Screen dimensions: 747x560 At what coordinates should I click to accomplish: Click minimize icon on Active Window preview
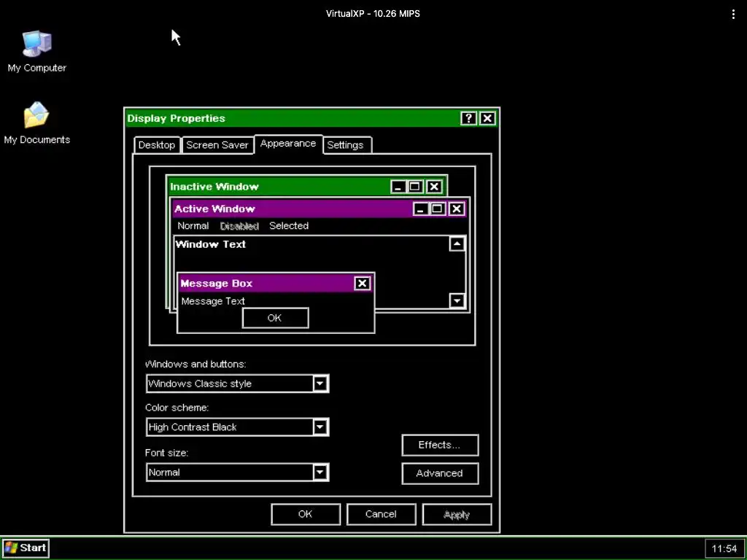click(420, 209)
